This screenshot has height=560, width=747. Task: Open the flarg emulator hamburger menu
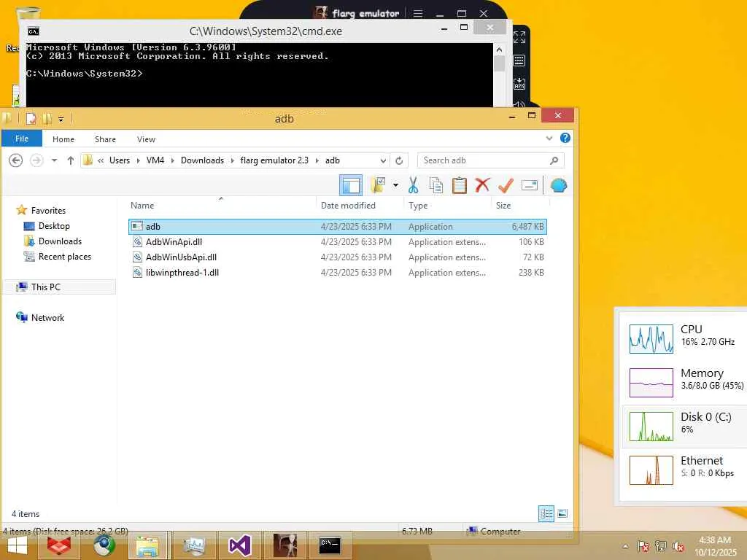418,13
